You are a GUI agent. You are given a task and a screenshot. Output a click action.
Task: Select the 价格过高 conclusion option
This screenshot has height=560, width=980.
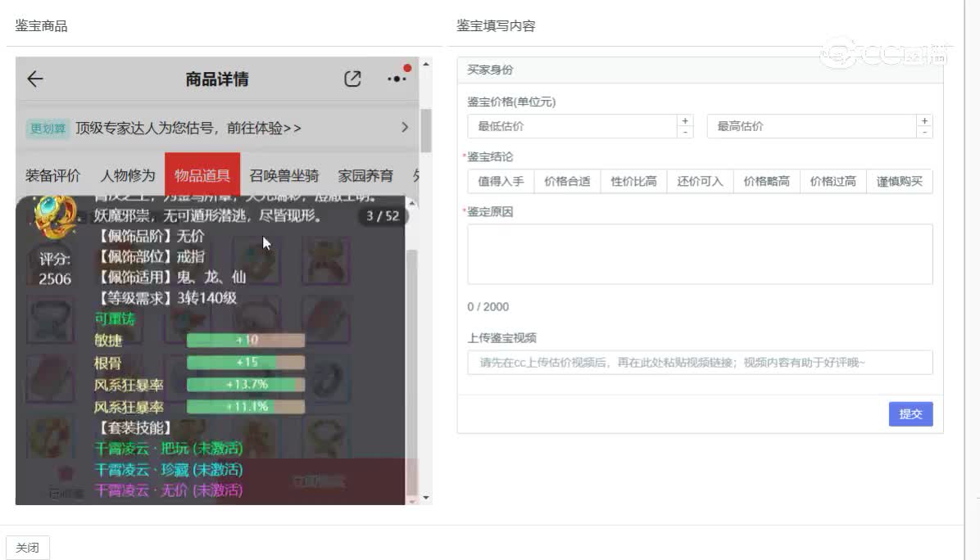[x=833, y=181]
